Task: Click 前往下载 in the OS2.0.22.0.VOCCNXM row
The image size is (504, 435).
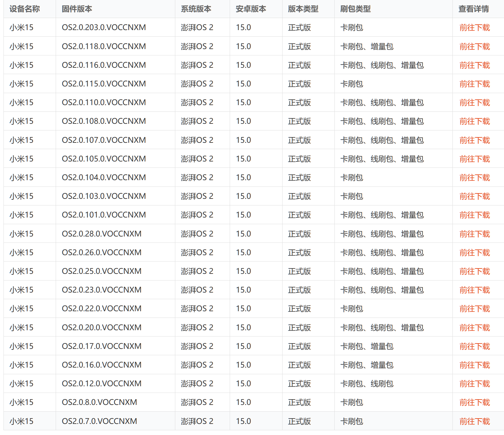Action: pyautogui.click(x=474, y=309)
